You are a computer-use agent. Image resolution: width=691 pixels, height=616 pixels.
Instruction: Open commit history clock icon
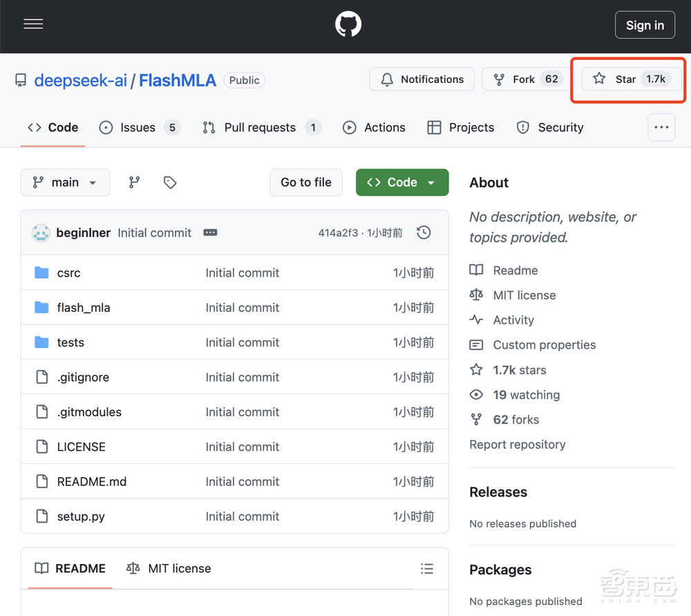pos(424,233)
